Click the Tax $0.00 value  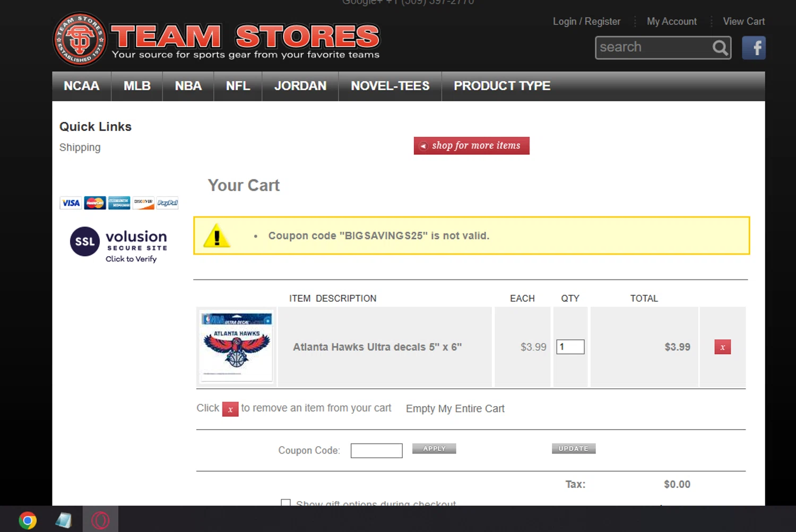677,484
